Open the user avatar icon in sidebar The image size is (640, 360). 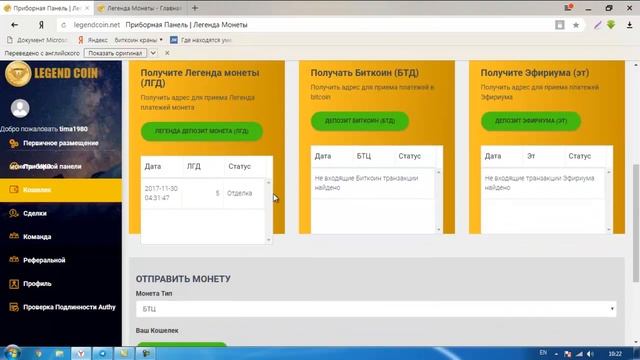(x=20, y=108)
